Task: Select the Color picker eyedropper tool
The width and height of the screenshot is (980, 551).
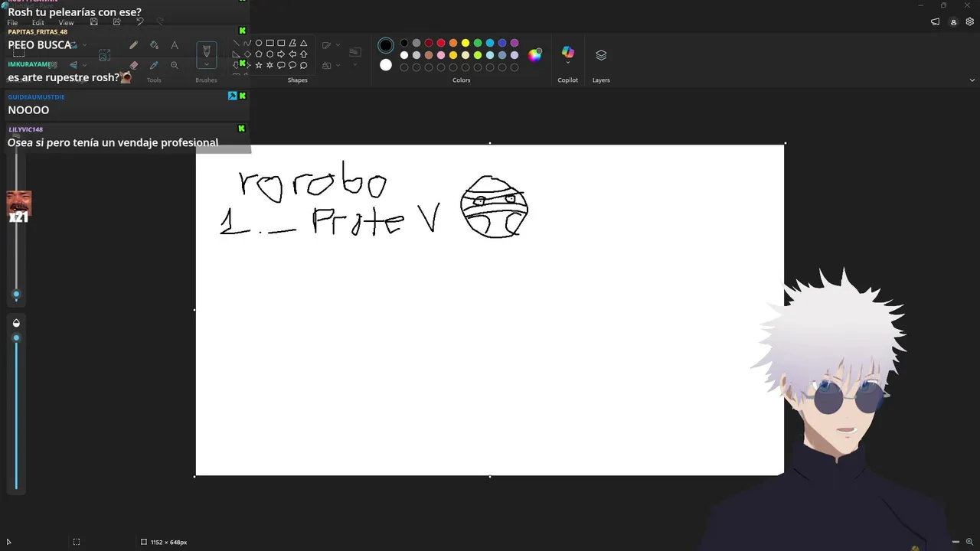Action: [154, 65]
